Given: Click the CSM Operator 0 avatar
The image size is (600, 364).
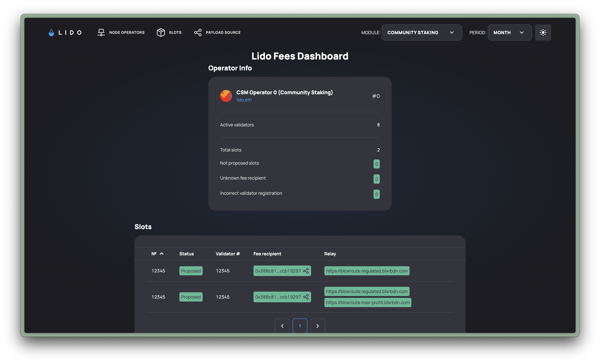Looking at the screenshot, I should tap(226, 96).
